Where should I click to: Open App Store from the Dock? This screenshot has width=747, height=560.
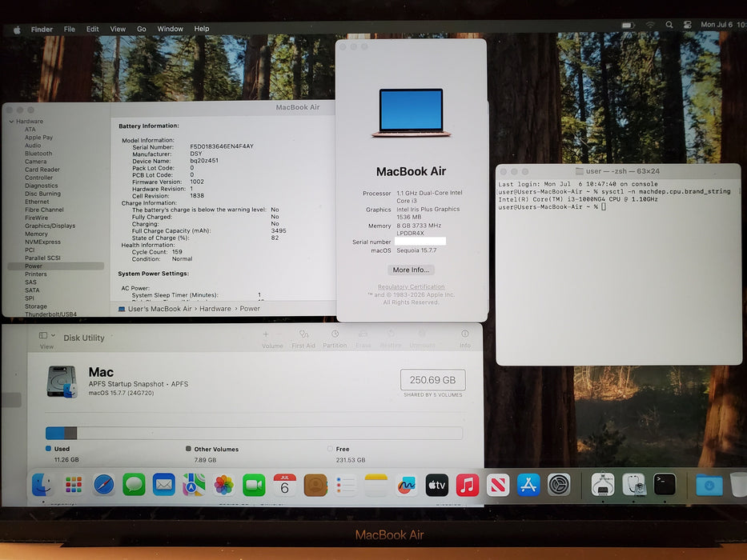(528, 486)
